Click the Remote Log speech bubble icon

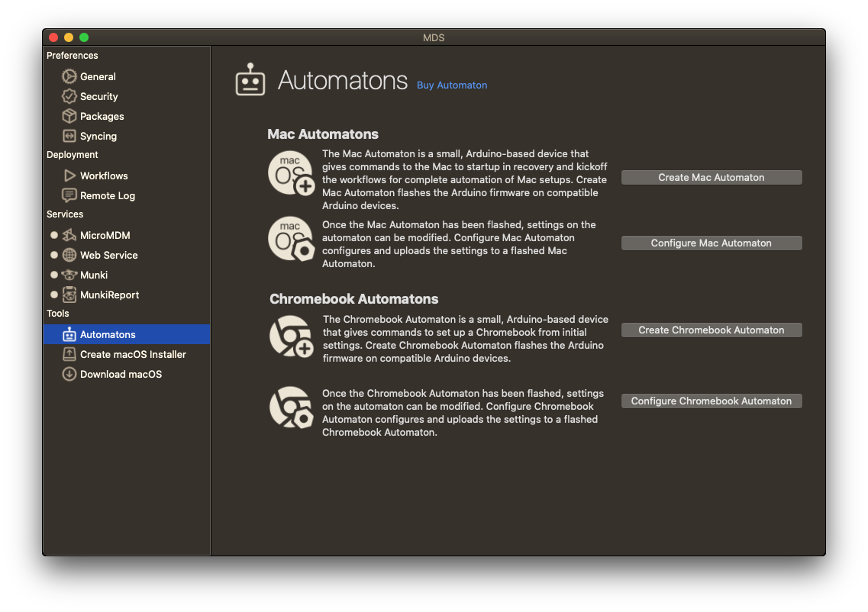(x=69, y=195)
